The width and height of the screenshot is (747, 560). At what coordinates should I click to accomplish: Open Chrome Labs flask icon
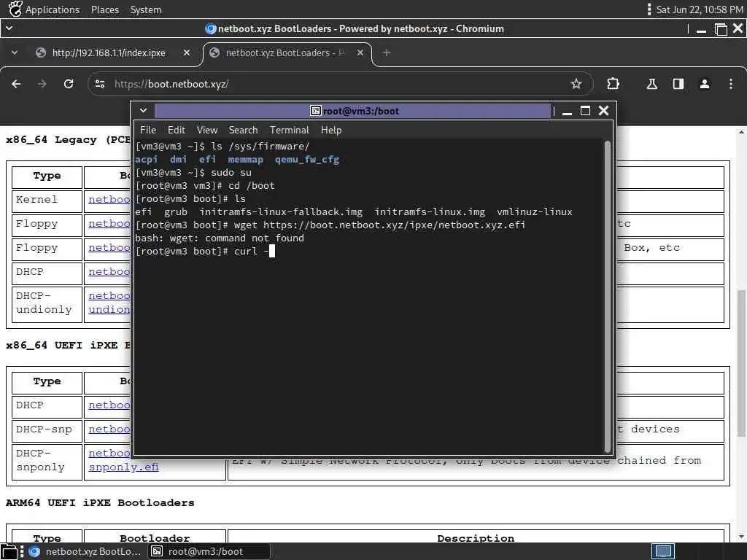tap(651, 84)
